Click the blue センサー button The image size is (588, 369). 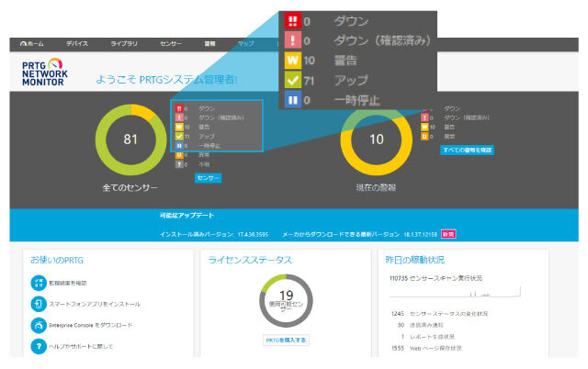click(208, 176)
